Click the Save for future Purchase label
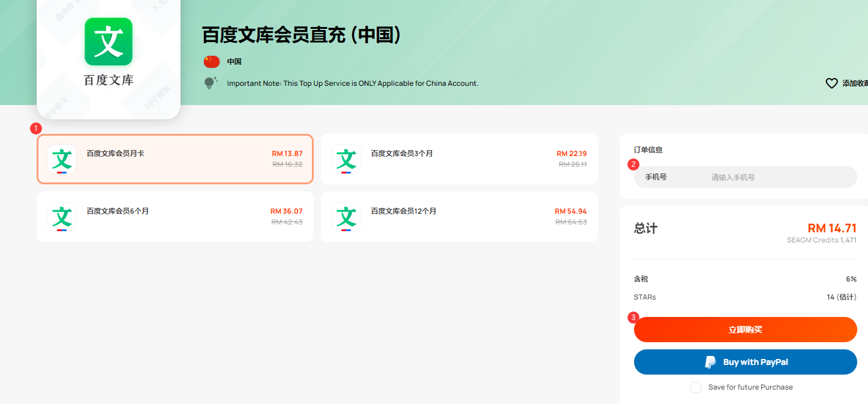 tap(750, 387)
